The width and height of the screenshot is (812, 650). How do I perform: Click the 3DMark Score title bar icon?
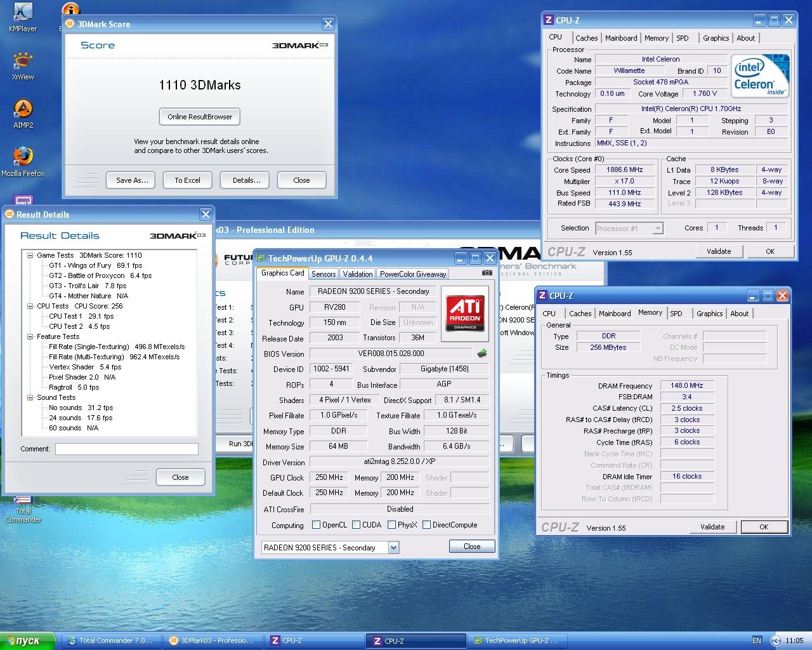(70, 24)
